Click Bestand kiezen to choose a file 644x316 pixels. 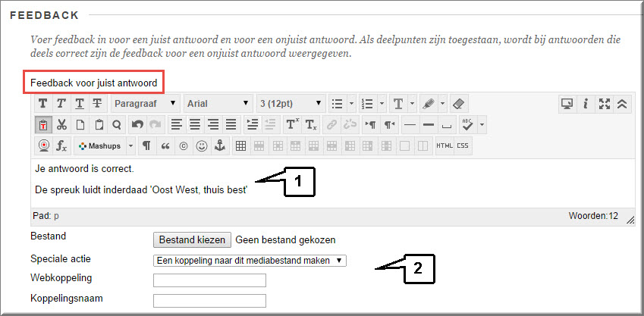point(192,239)
